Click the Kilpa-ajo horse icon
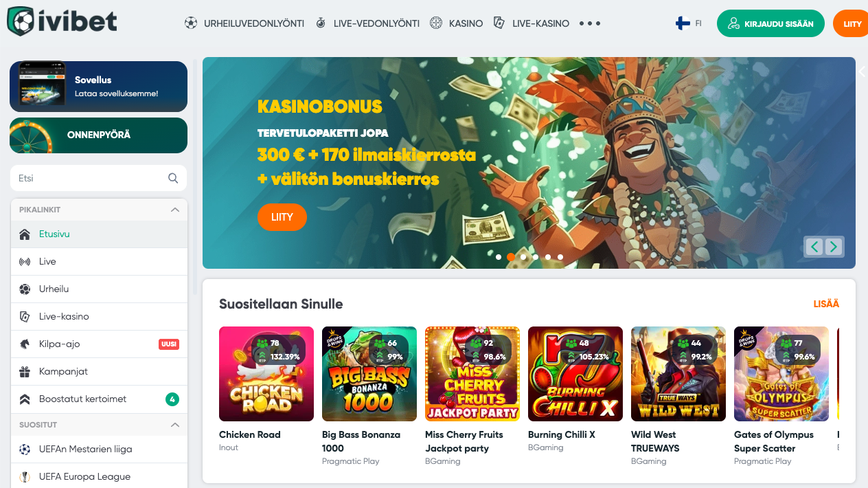The height and width of the screenshot is (488, 868). [x=25, y=344]
